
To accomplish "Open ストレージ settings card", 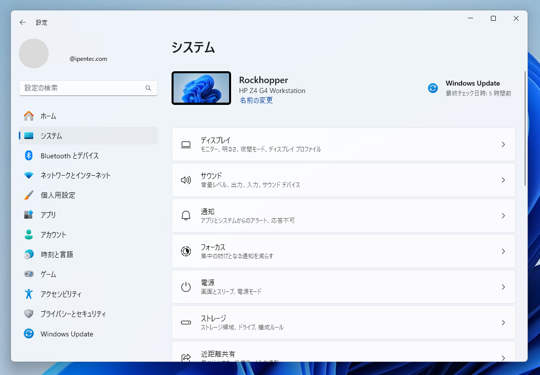I will click(343, 323).
